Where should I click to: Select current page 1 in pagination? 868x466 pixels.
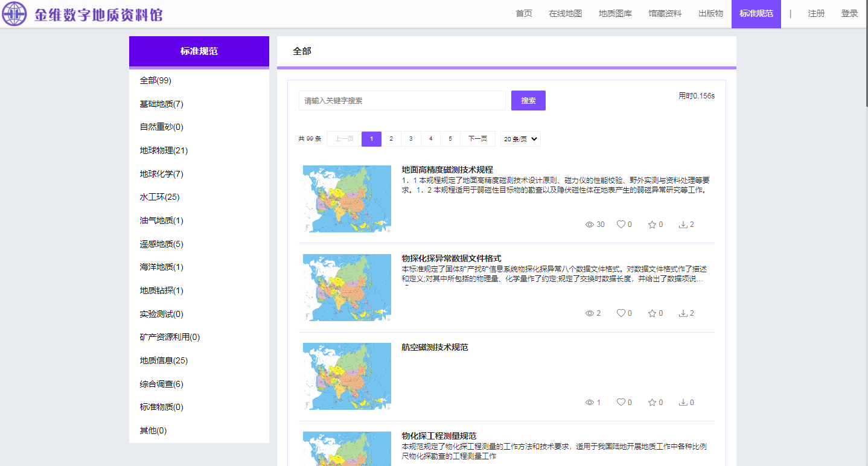(x=371, y=139)
